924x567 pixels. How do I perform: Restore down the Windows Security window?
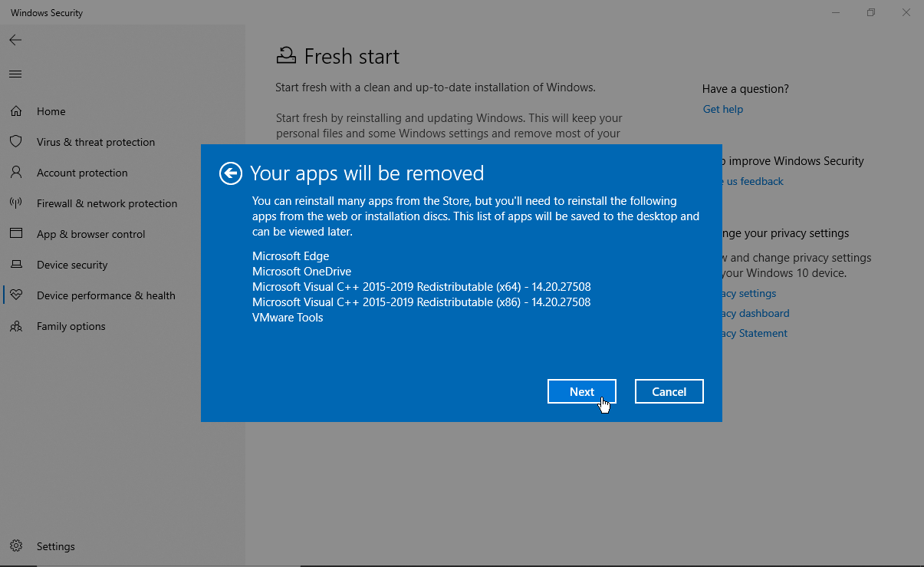click(x=871, y=13)
